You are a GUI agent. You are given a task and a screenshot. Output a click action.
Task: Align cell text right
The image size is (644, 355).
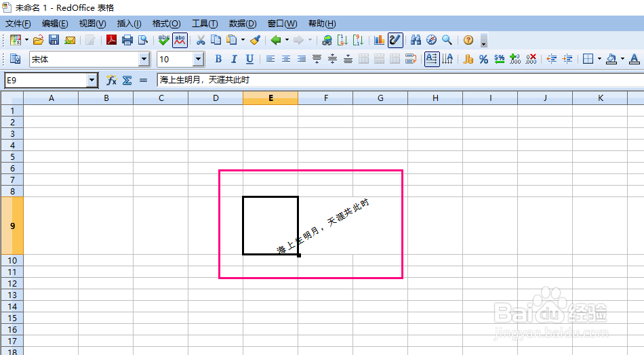[x=302, y=59]
